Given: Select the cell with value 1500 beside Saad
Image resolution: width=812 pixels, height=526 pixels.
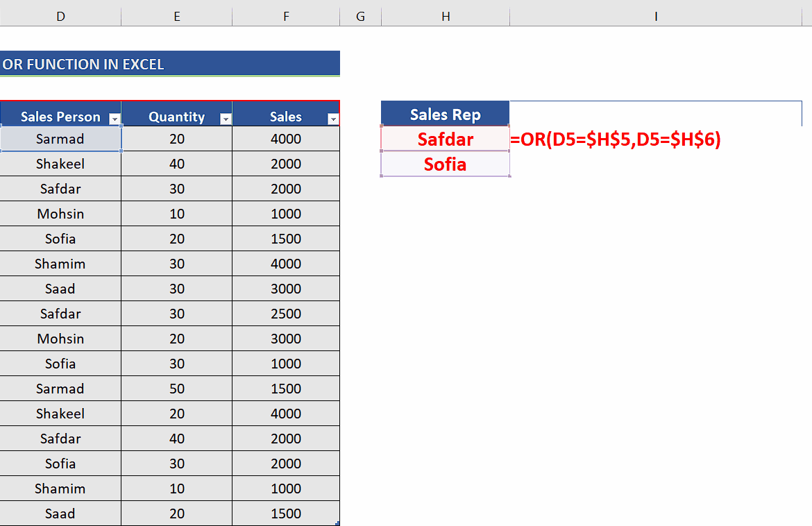Looking at the screenshot, I should tap(285, 514).
